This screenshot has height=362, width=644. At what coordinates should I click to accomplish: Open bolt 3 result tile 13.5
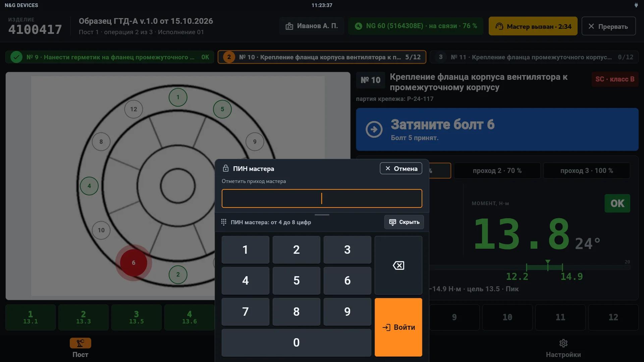137,317
